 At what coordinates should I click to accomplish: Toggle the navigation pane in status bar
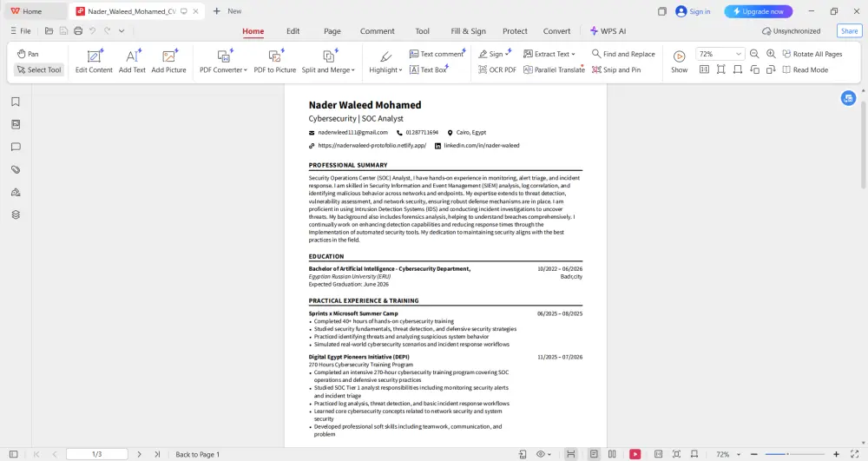pos(13,454)
